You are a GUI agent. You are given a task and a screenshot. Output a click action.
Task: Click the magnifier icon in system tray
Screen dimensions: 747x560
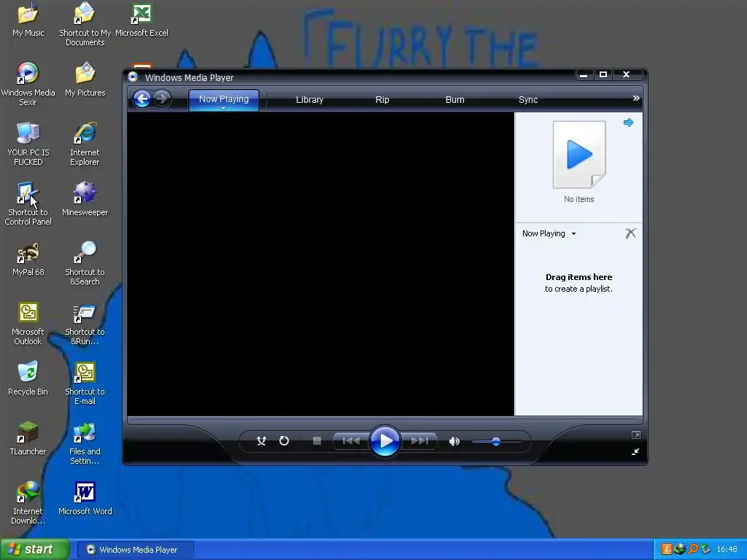(693, 549)
